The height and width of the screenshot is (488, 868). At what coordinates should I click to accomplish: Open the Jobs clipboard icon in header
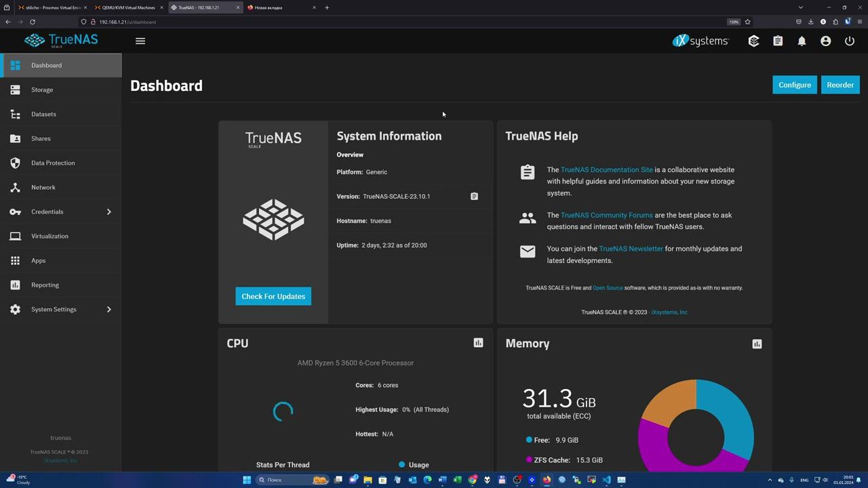[778, 41]
